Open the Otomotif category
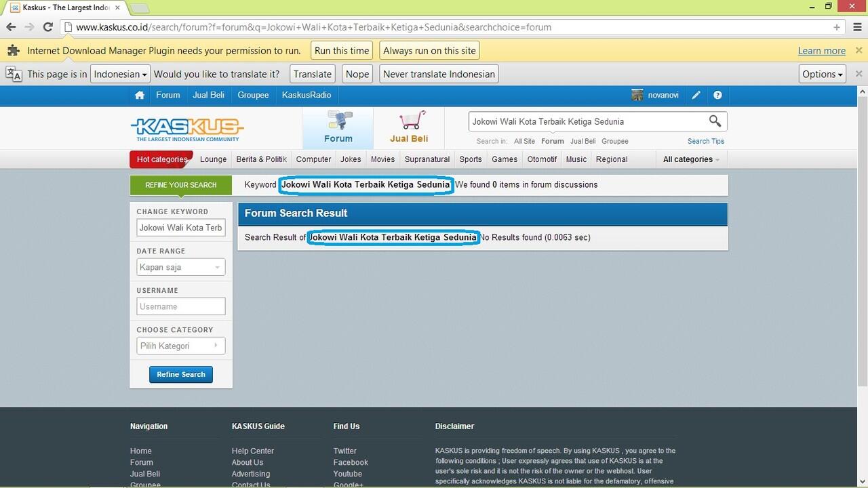This screenshot has height=488, width=868. [x=542, y=159]
